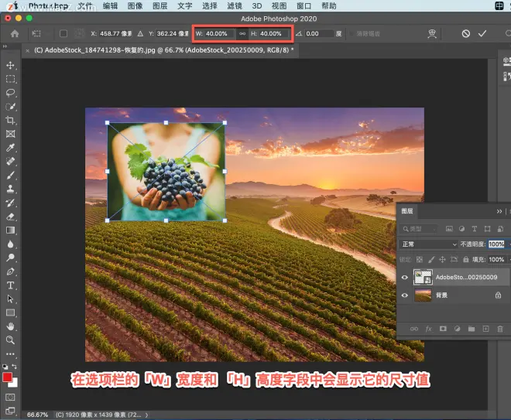Image resolution: width=511 pixels, height=420 pixels.
Task: Select the Clone Stamp tool
Action: (x=10, y=189)
